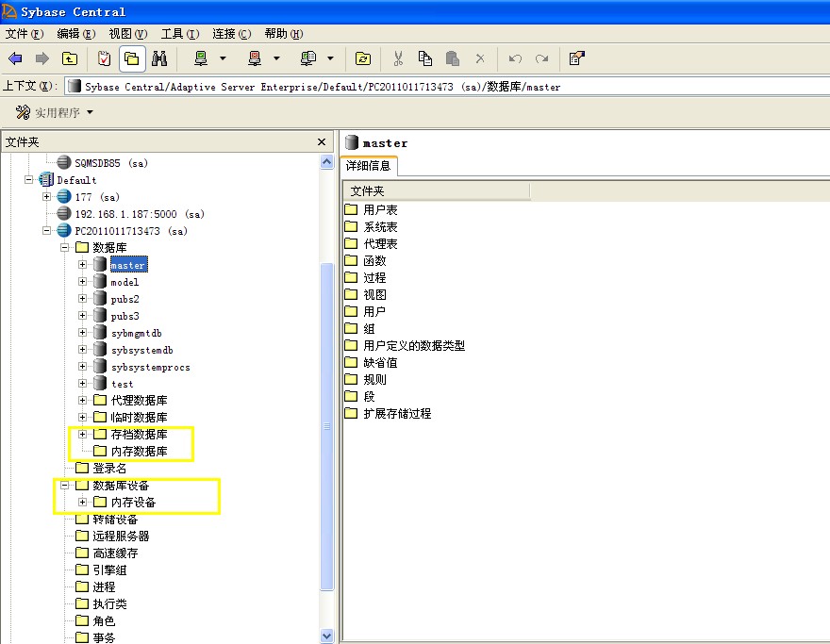Click the Copy toolbar icon
Screen dimensions: 830x644
(425, 58)
